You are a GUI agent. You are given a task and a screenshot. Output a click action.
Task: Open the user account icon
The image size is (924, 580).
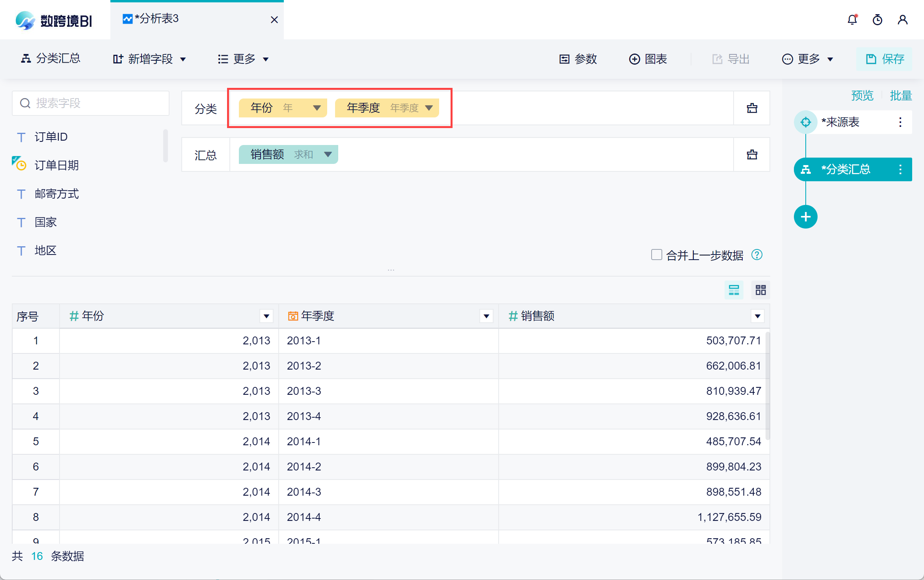click(903, 20)
